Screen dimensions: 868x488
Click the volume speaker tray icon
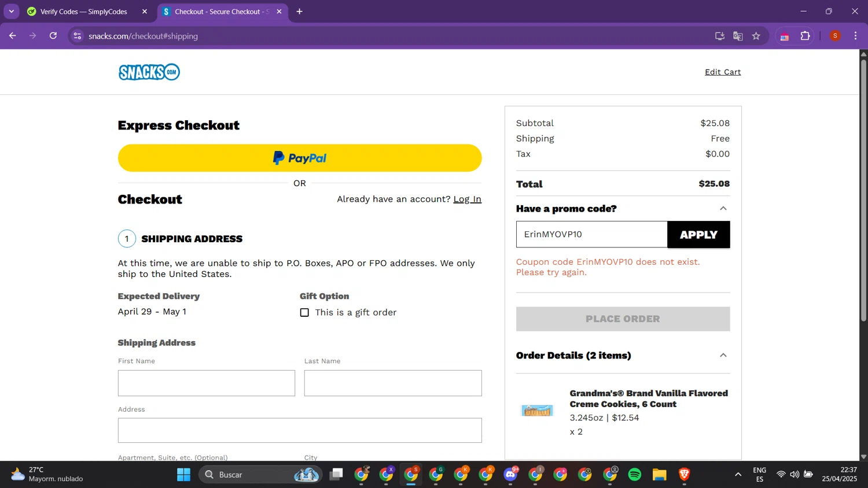(795, 475)
